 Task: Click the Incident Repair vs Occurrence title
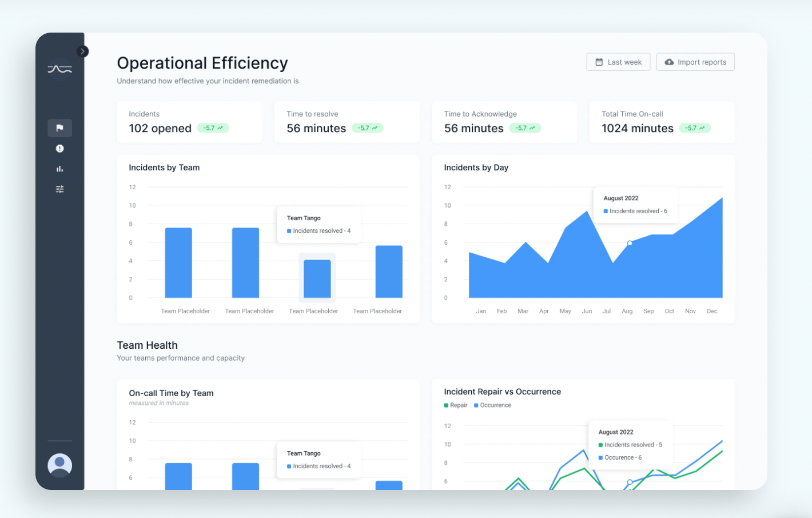[x=502, y=392]
